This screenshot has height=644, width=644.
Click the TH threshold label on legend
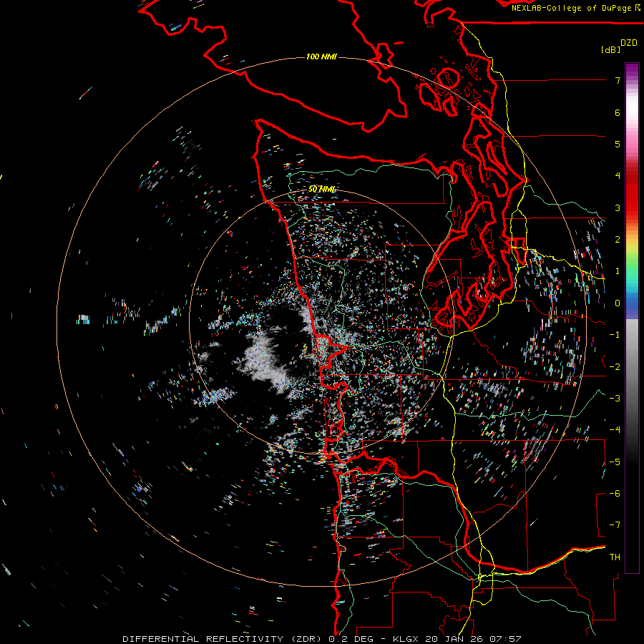tap(615, 557)
